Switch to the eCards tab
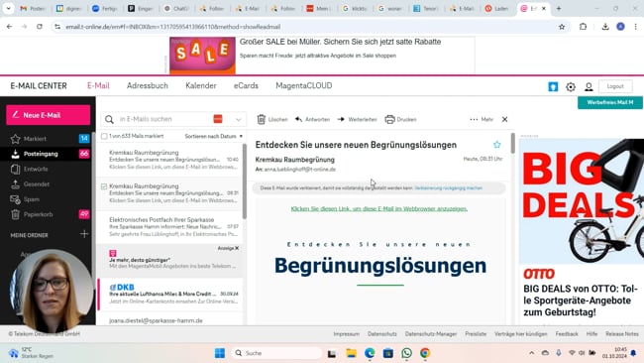 [x=246, y=85]
